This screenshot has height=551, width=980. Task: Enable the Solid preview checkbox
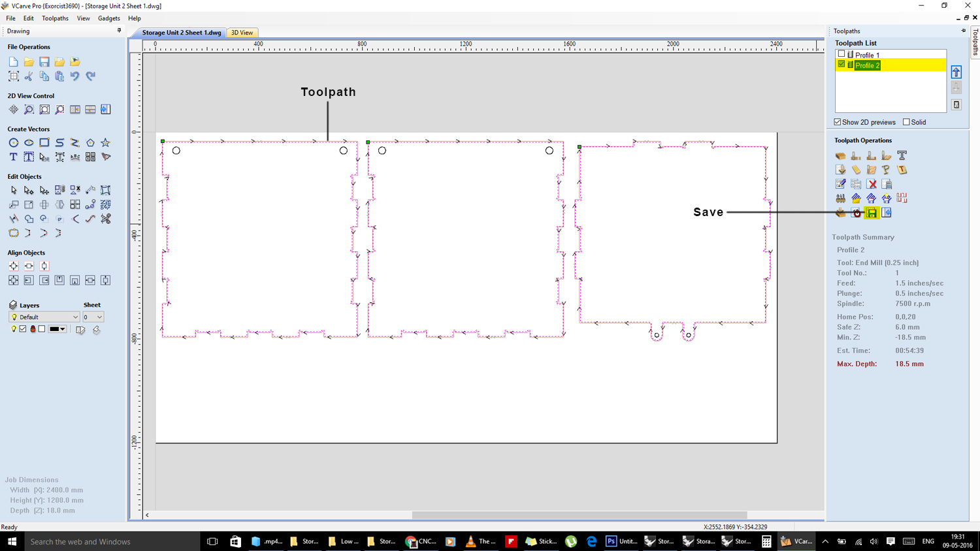(906, 122)
